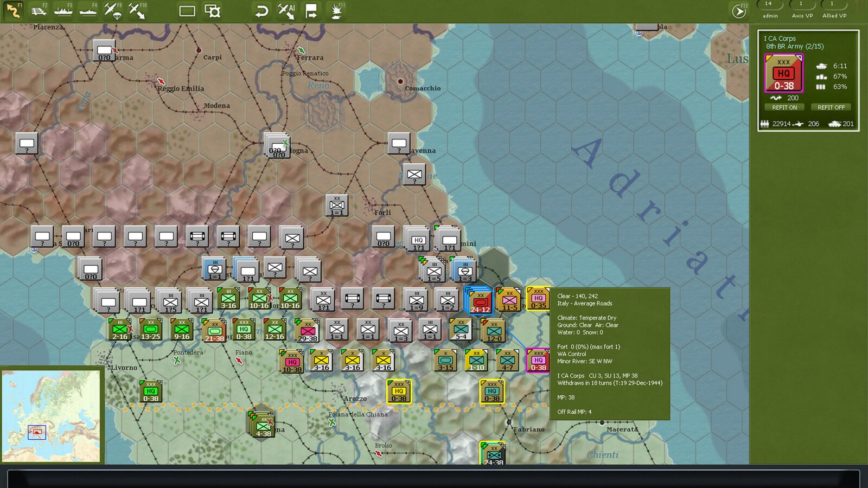Open the preferences gear icon
Image resolution: width=868 pixels, height=488 pixels.
213,10
